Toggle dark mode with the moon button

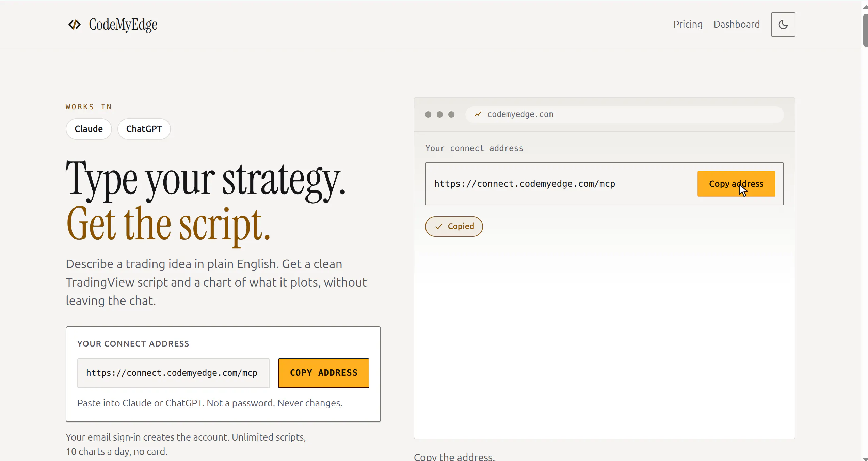(783, 25)
